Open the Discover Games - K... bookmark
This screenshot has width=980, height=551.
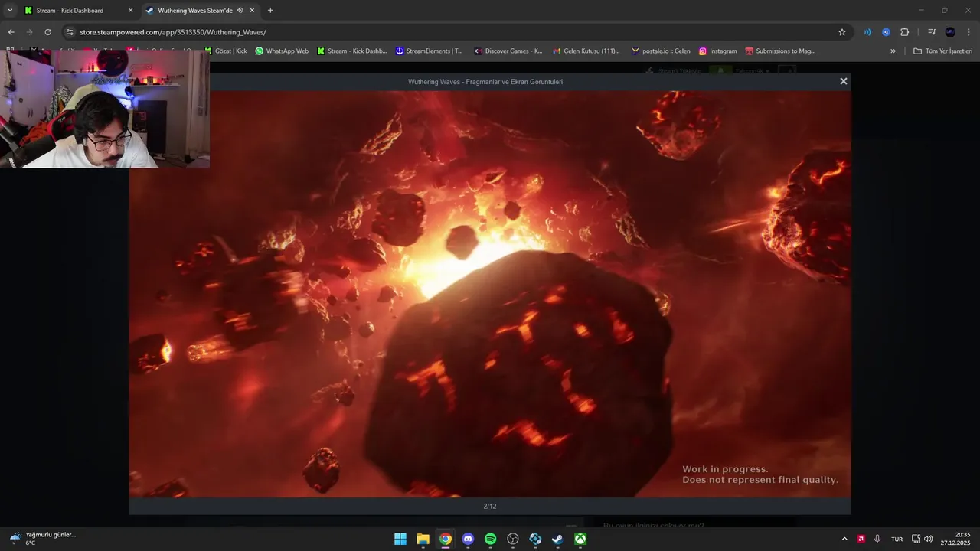508,51
